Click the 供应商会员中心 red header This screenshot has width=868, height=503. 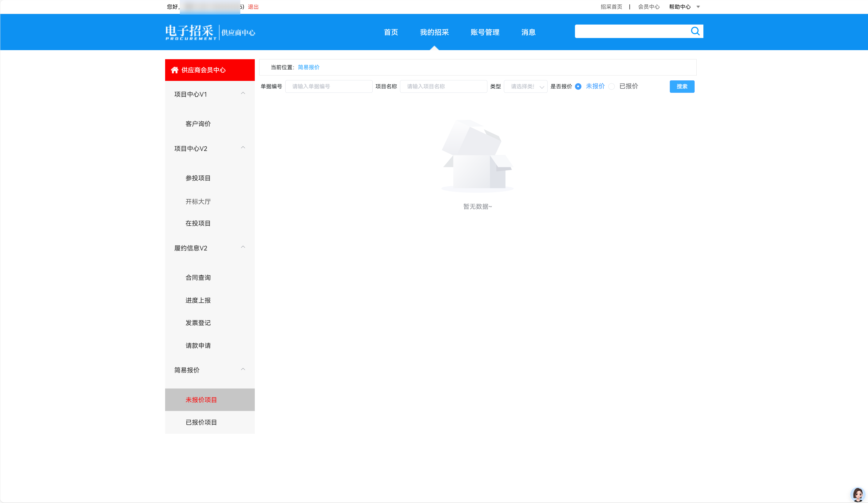pyautogui.click(x=210, y=70)
